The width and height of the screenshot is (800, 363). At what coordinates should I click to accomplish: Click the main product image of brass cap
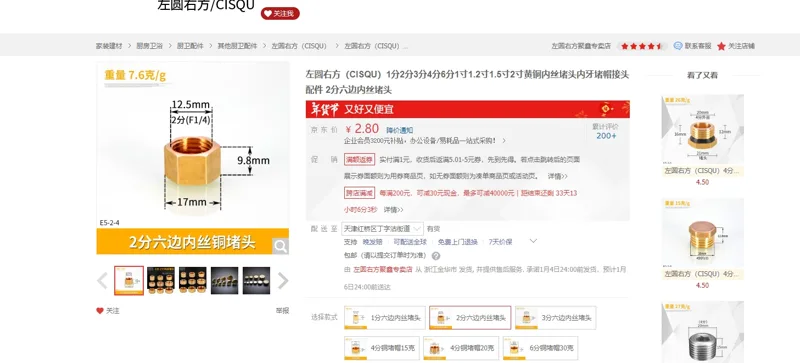click(x=192, y=158)
